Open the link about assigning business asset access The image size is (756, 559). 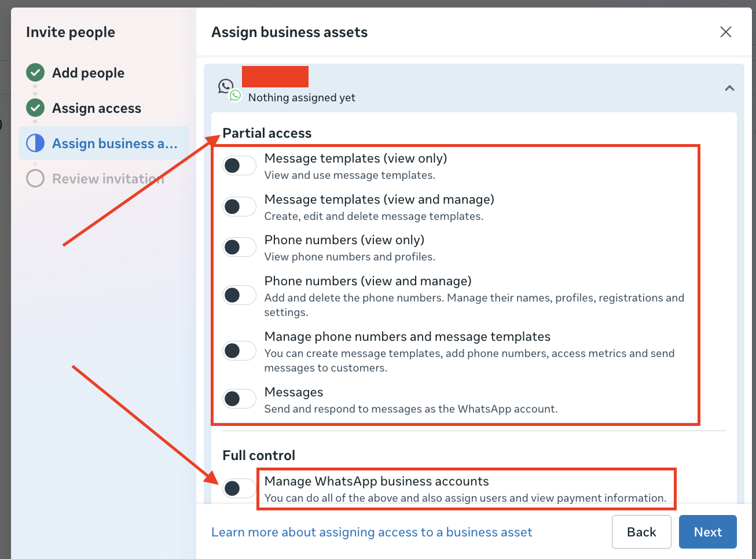coord(372,532)
